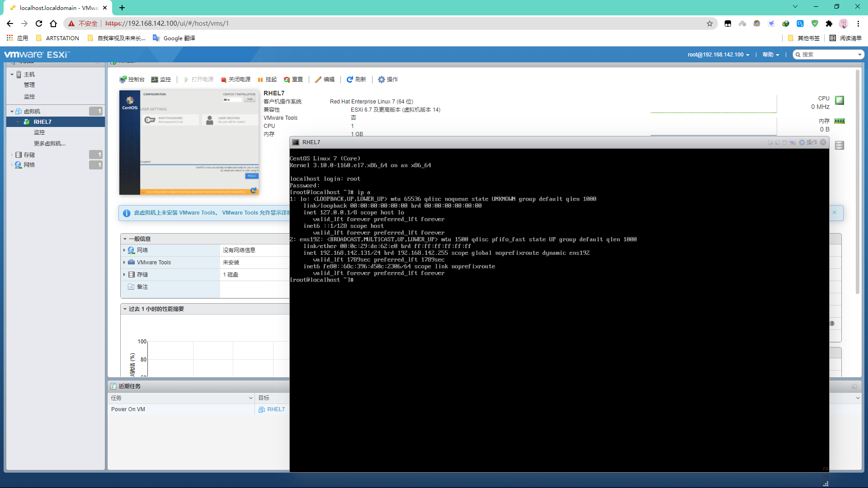Collapse the 虚拟机 tree node
The image size is (868, 488).
[x=12, y=112]
